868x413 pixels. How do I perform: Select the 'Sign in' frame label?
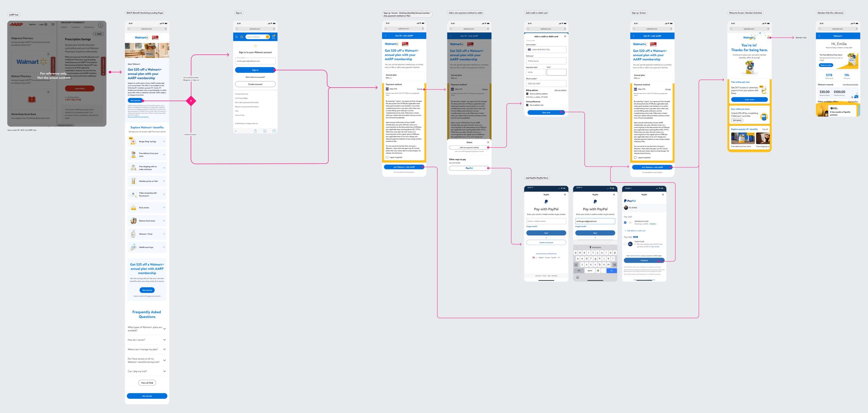point(239,13)
